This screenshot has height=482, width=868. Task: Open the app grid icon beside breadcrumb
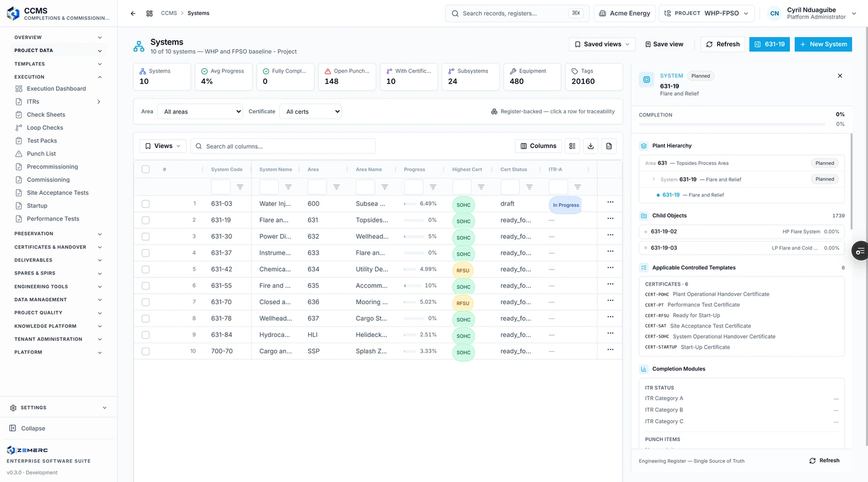(149, 13)
